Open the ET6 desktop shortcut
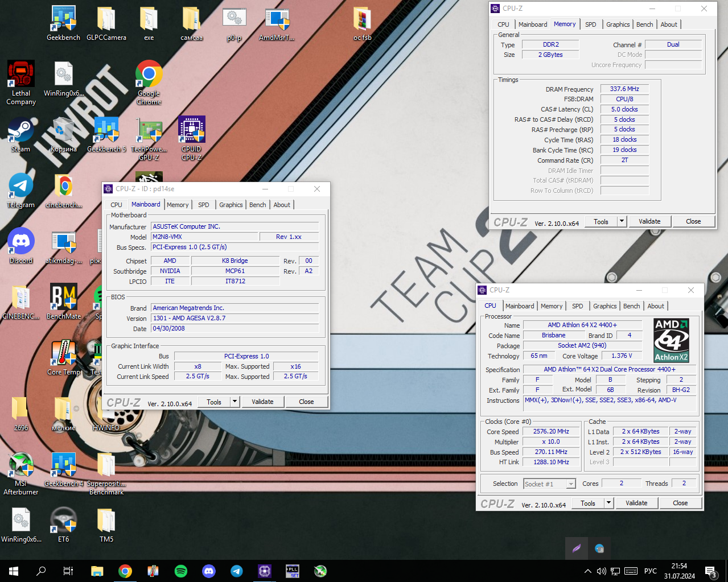The width and height of the screenshot is (728, 582). 63,525
